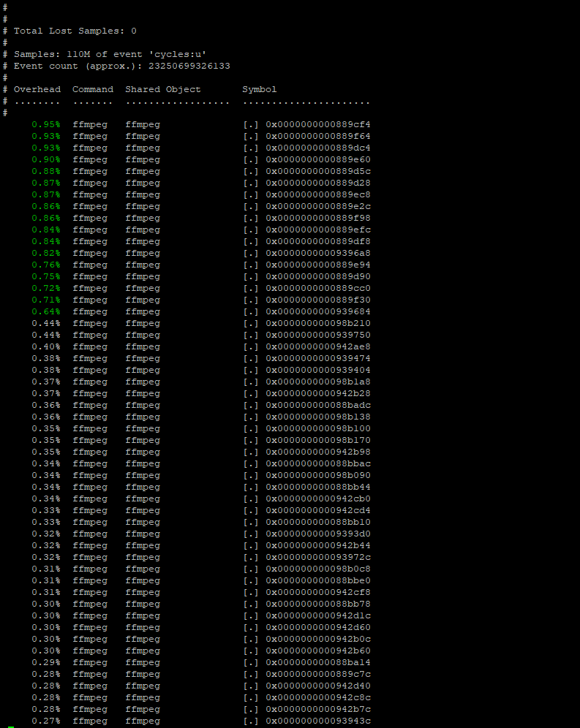
Task: Click the Overhead column header
Action: (37, 89)
